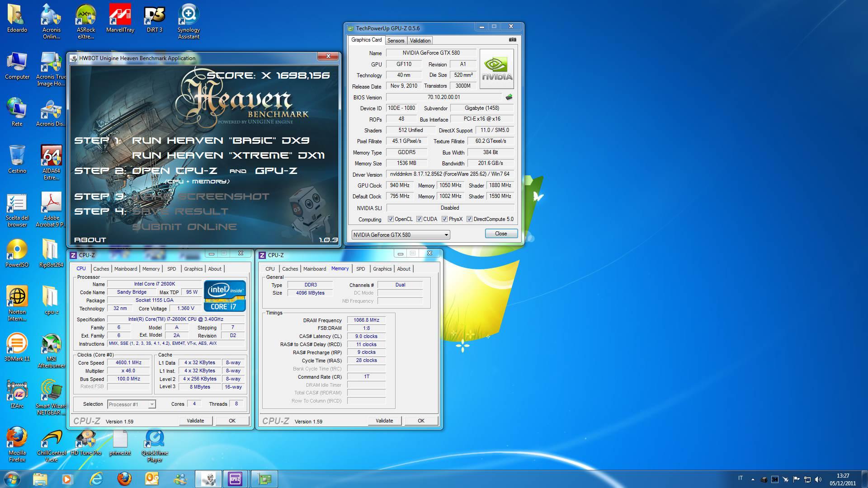Open CPU-Z taskbar button

235,479
